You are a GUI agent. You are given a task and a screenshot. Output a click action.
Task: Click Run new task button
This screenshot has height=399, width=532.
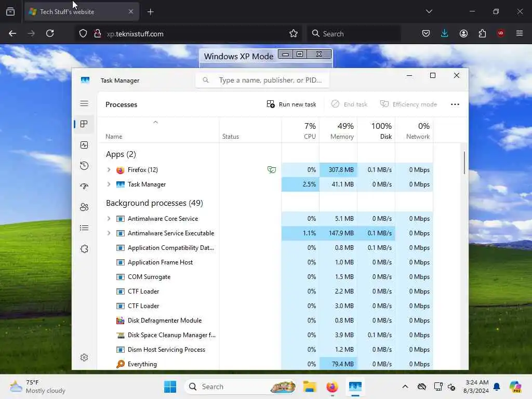(x=291, y=104)
